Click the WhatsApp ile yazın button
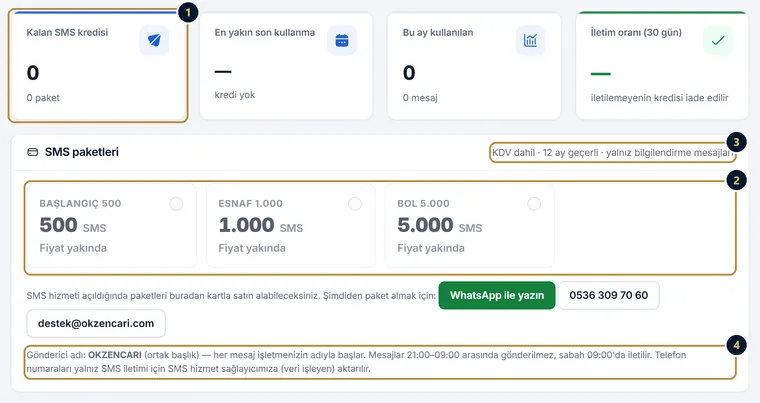The width and height of the screenshot is (760, 403). click(x=497, y=295)
